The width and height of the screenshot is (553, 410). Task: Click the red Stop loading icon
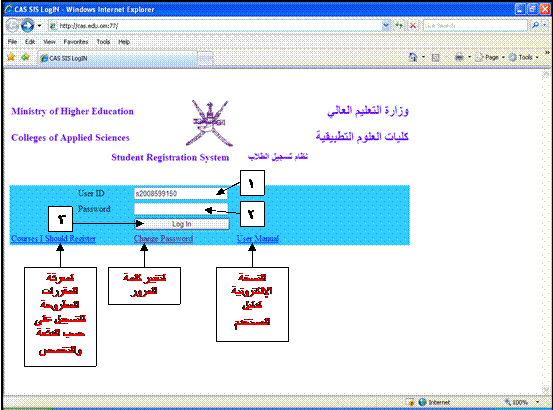413,26
